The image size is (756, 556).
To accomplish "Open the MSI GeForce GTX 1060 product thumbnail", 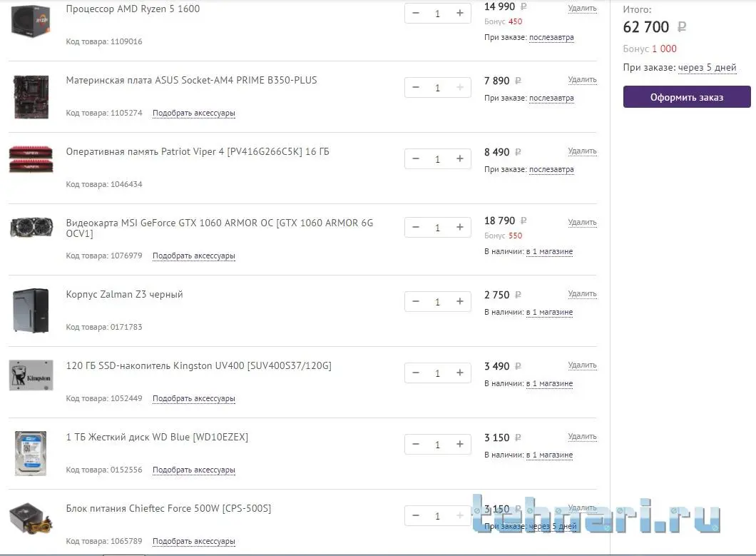I will pos(31,228).
